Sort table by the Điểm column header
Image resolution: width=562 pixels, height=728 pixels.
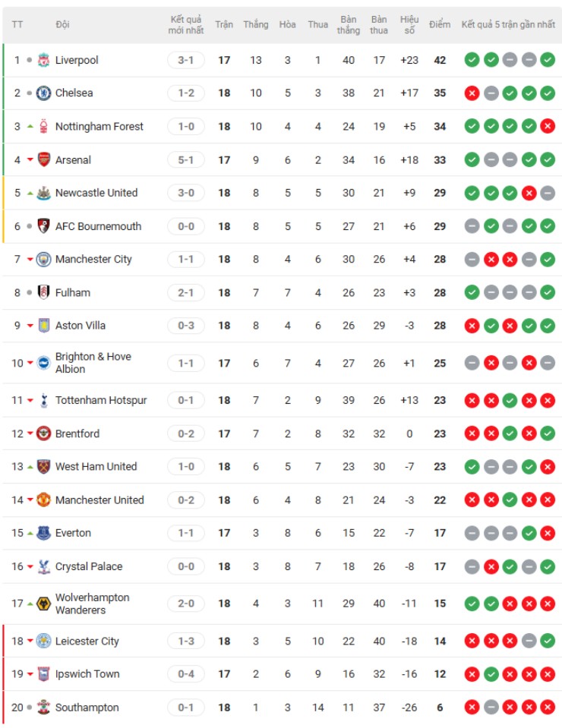click(440, 24)
